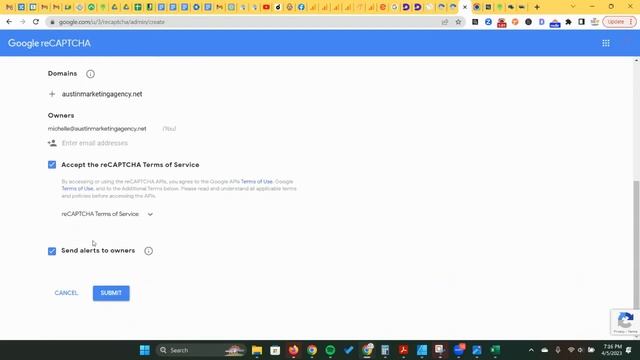This screenshot has height=360, width=640.
Task: Click the microphone icon in system tray
Action: [x=558, y=350]
